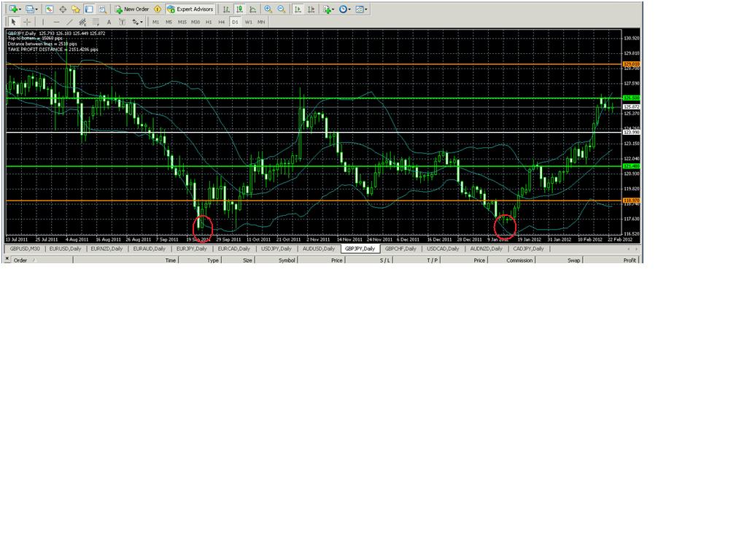Open the Arrows objects icon
This screenshot has height=560, width=747.
tap(135, 22)
